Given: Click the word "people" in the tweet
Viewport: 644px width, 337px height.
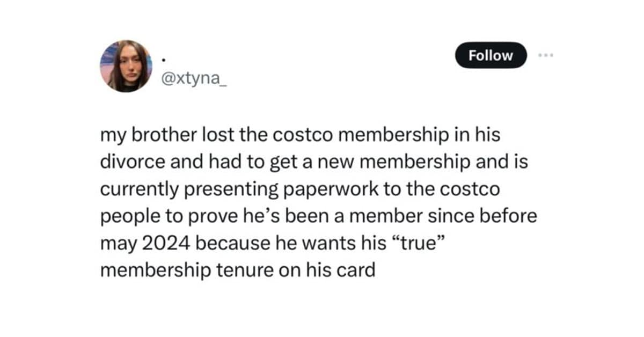Looking at the screenshot, I should [x=127, y=216].
